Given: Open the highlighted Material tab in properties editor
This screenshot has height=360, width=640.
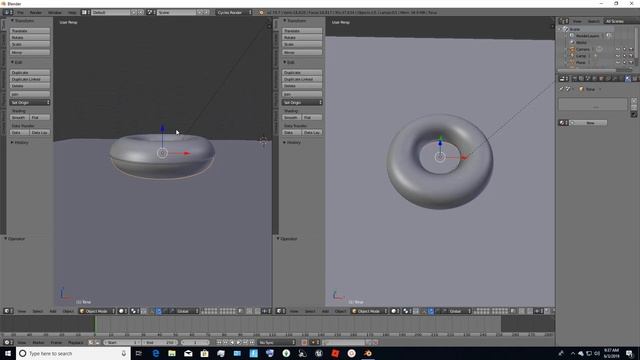Looking at the screenshot, I should click(x=628, y=78).
